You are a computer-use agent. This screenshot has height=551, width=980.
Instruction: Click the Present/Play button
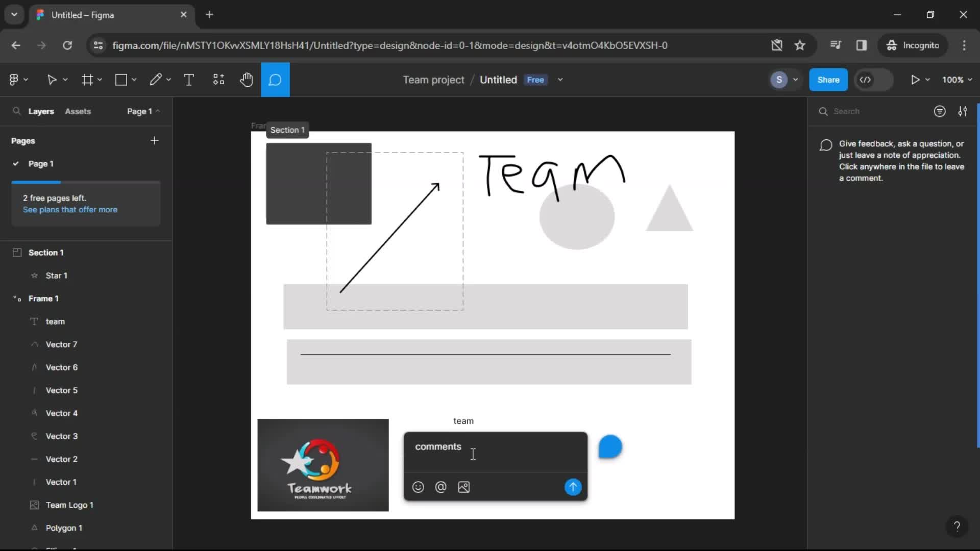[915, 80]
